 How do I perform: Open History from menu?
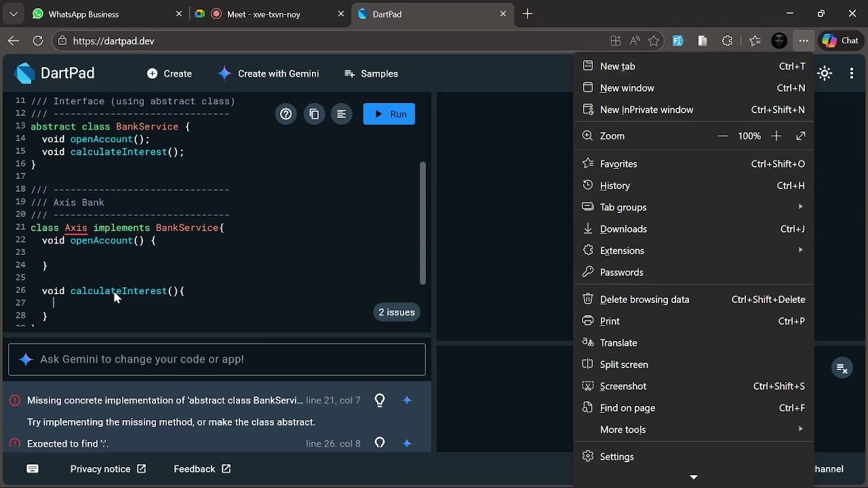tap(694, 186)
